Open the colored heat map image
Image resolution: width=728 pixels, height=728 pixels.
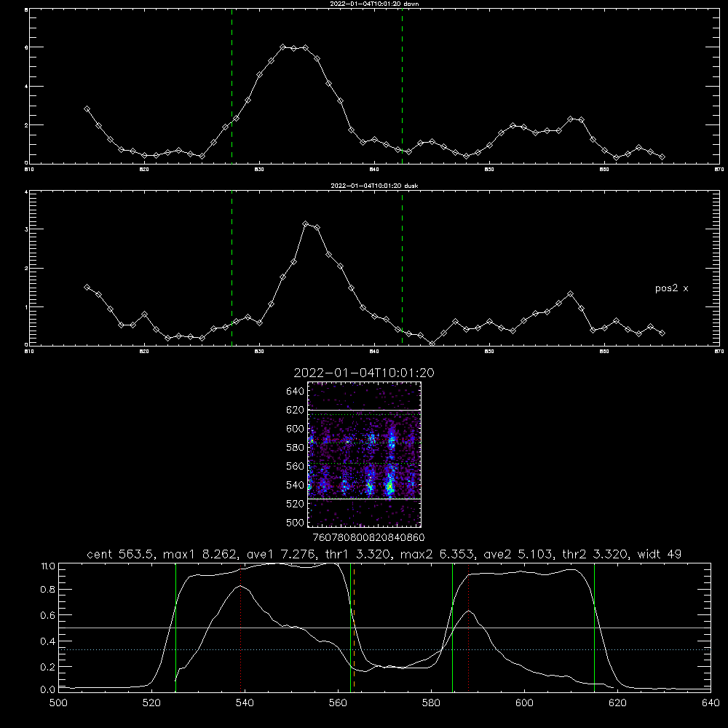coord(365,454)
